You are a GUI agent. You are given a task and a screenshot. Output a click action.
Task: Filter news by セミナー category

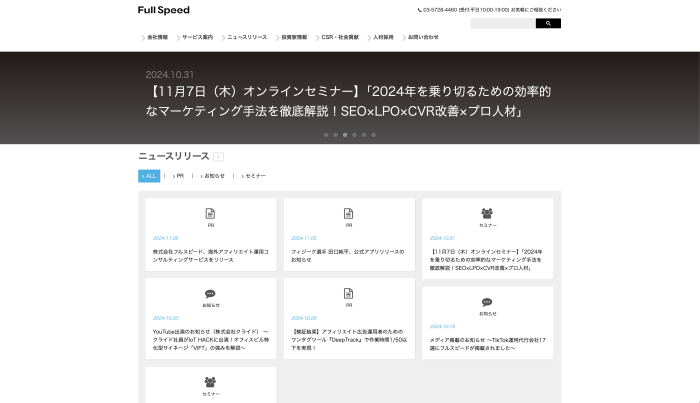pos(254,176)
